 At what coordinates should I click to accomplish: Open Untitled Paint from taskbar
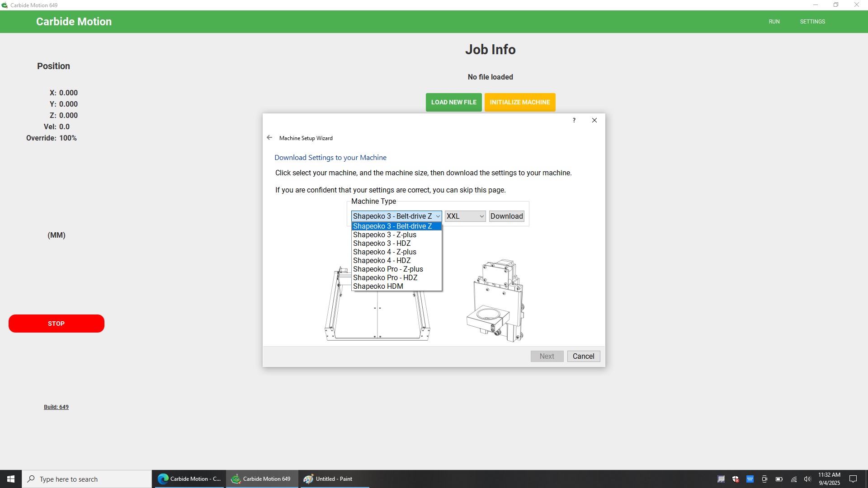334,479
